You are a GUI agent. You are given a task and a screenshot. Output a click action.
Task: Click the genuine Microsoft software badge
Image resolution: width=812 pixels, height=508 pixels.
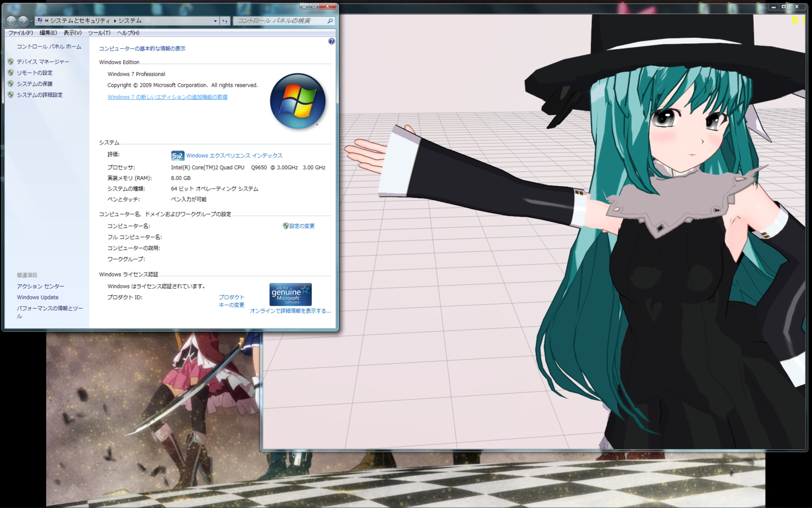click(291, 294)
